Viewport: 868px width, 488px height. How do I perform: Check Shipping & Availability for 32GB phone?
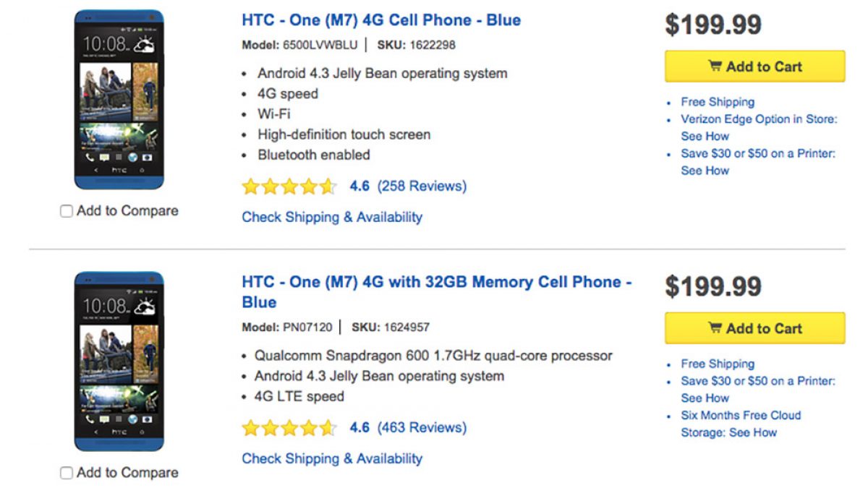332,458
